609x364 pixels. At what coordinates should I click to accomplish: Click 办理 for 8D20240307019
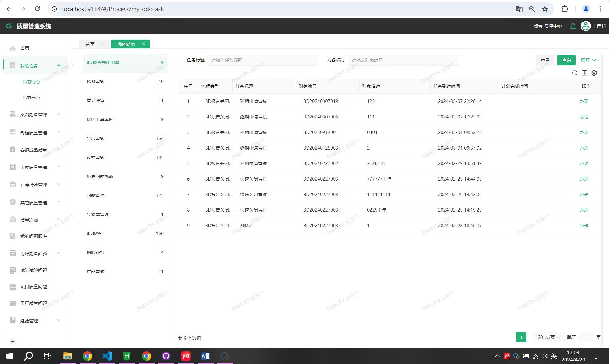pyautogui.click(x=584, y=101)
